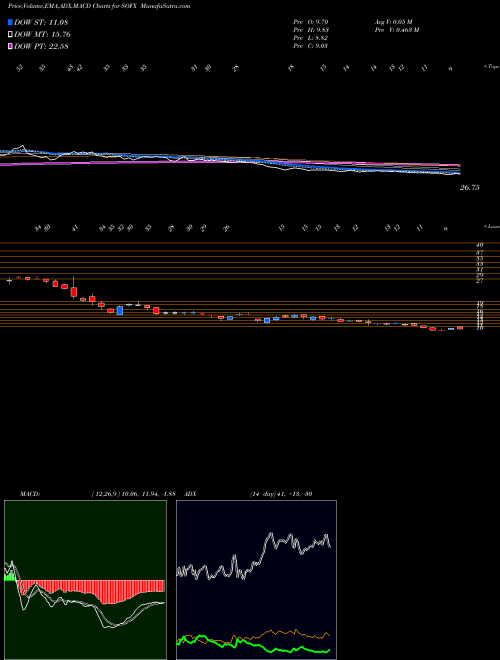
Task: Click the 'MACD:' panel heading
Action: pyautogui.click(x=29, y=493)
